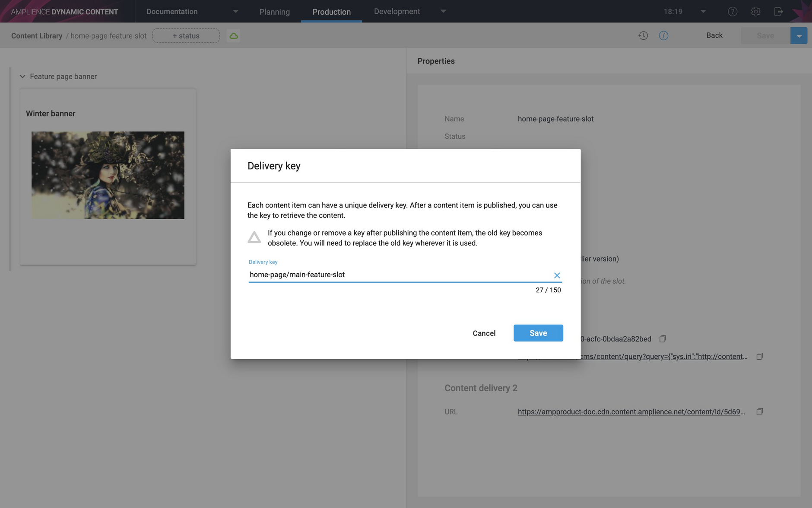Viewport: 812px width, 508px height.
Task: Click the green cloud status icon
Action: point(234,35)
